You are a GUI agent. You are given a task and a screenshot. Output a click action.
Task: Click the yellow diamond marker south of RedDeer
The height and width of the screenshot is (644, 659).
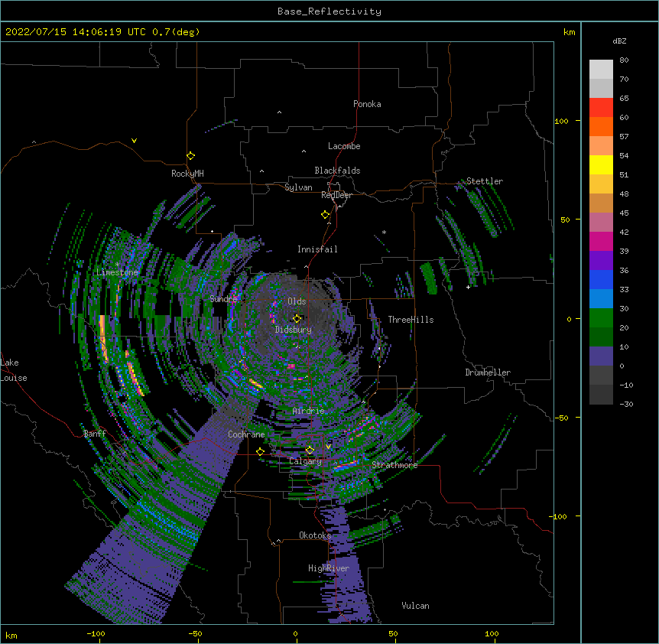tap(325, 215)
